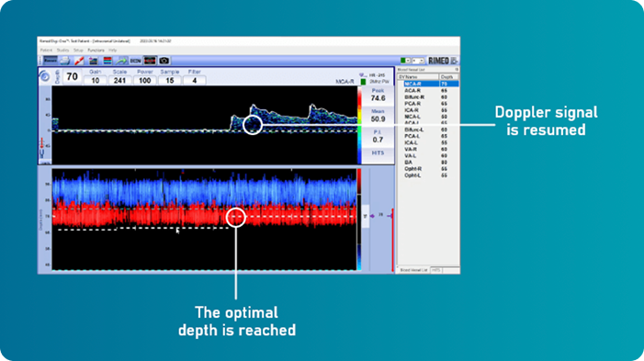
Task: Click the camera snapshot icon
Action: [x=164, y=61]
